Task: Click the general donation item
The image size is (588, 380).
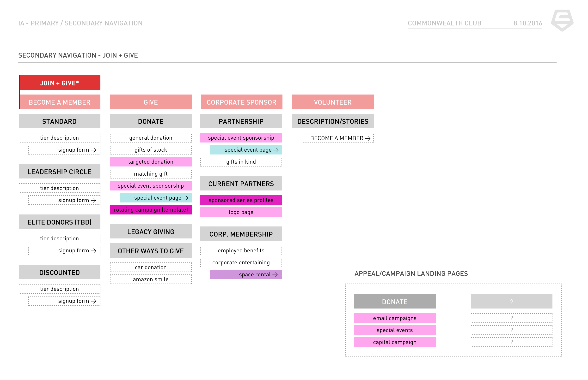Action: pyautogui.click(x=151, y=138)
